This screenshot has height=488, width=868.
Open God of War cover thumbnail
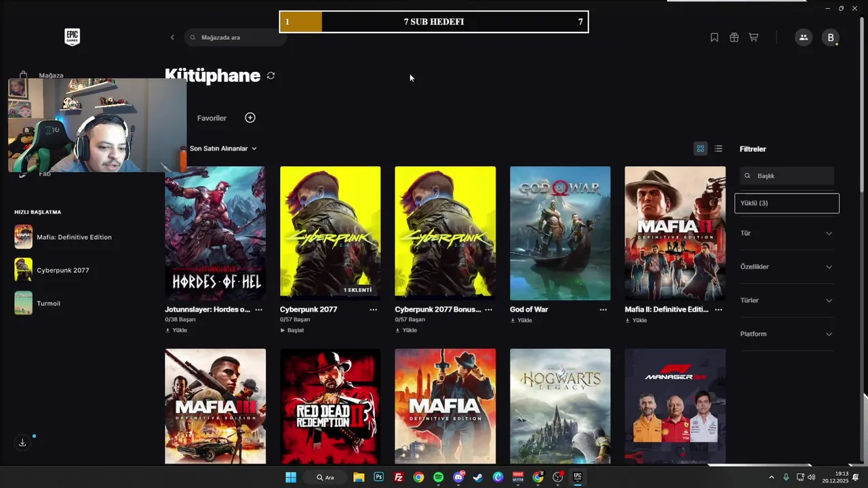click(560, 233)
